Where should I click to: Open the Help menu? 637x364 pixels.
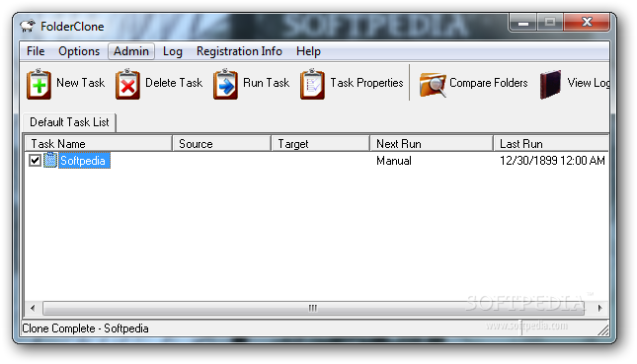308,51
